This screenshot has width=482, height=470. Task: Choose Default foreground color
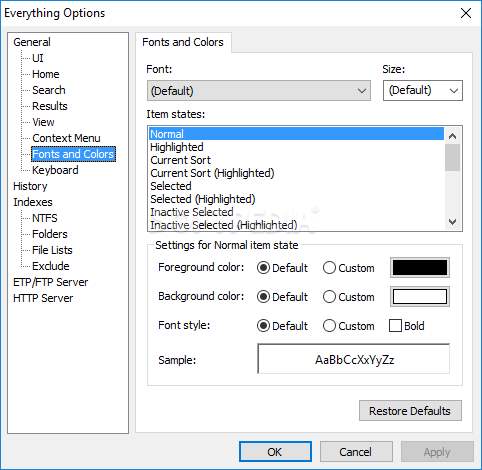283,268
